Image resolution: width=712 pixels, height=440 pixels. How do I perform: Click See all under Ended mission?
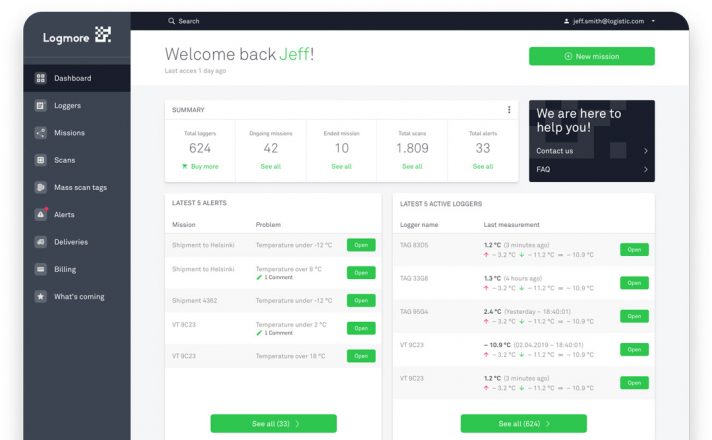(341, 166)
